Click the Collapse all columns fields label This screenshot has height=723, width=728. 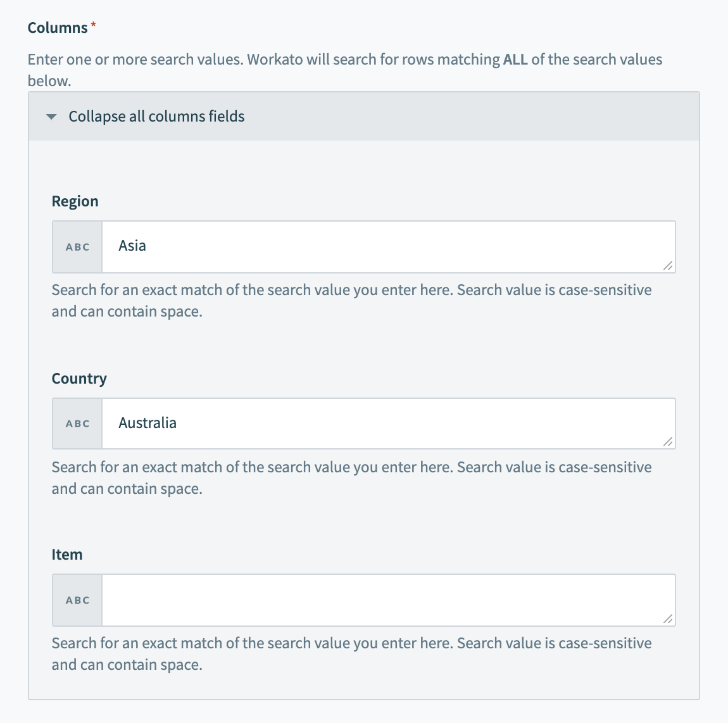click(x=156, y=116)
